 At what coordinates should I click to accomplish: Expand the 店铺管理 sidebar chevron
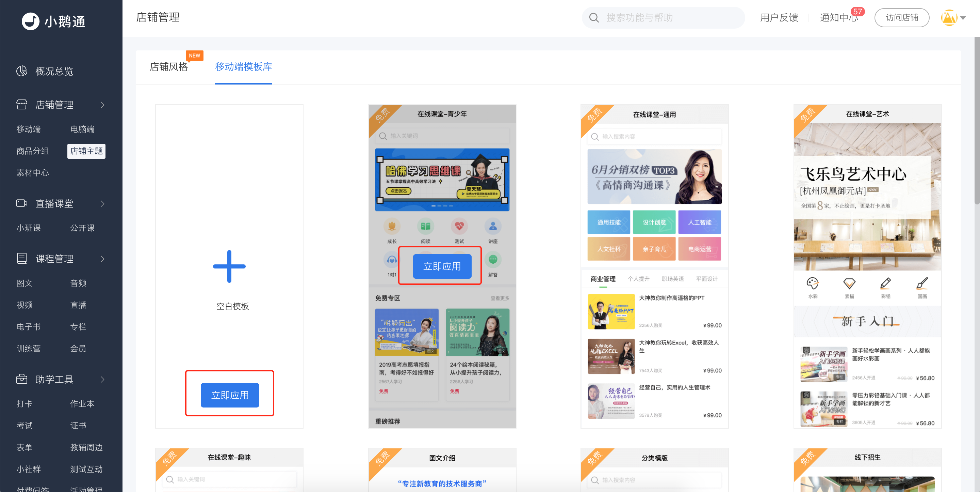[x=102, y=105]
